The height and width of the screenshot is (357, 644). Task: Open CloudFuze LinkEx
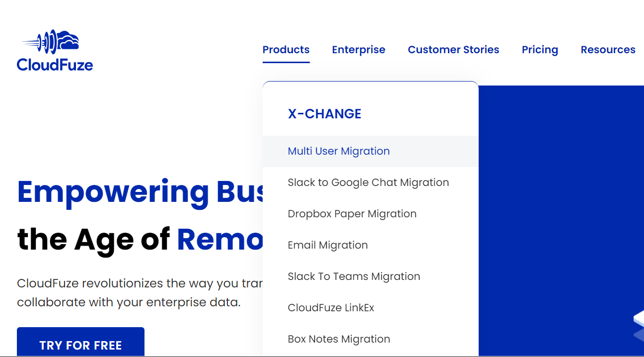click(331, 308)
